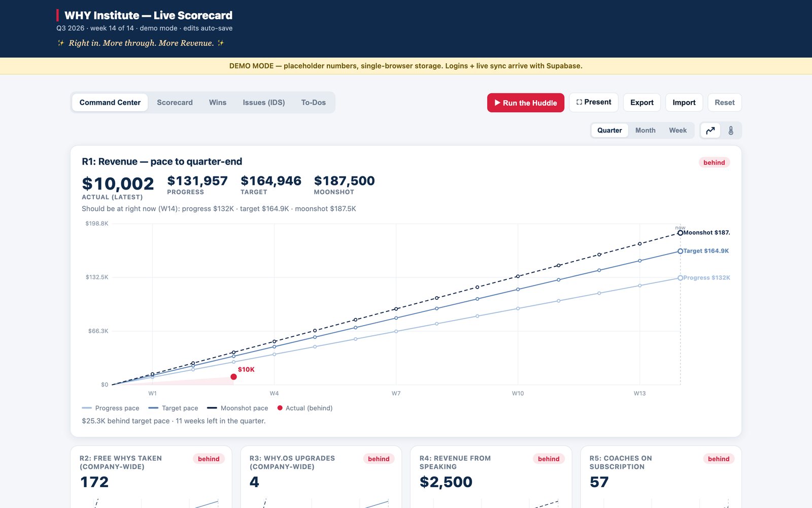This screenshot has width=812, height=508.
Task: Click the WHY Institute — Live Scorecard title
Action: (148, 15)
